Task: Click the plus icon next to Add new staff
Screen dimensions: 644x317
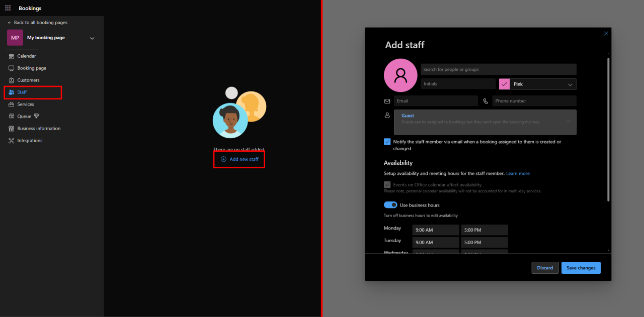Action: click(x=223, y=159)
